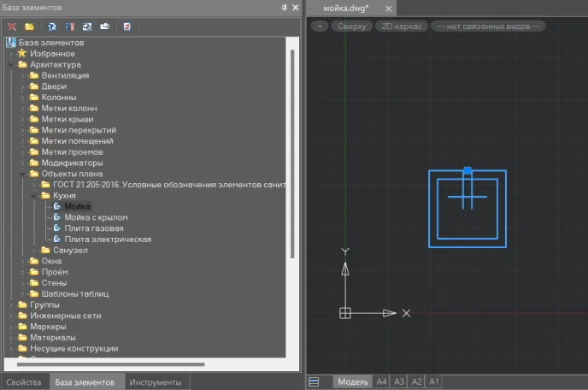Collapse the Кухня folder
The image size is (588, 390).
(35, 196)
